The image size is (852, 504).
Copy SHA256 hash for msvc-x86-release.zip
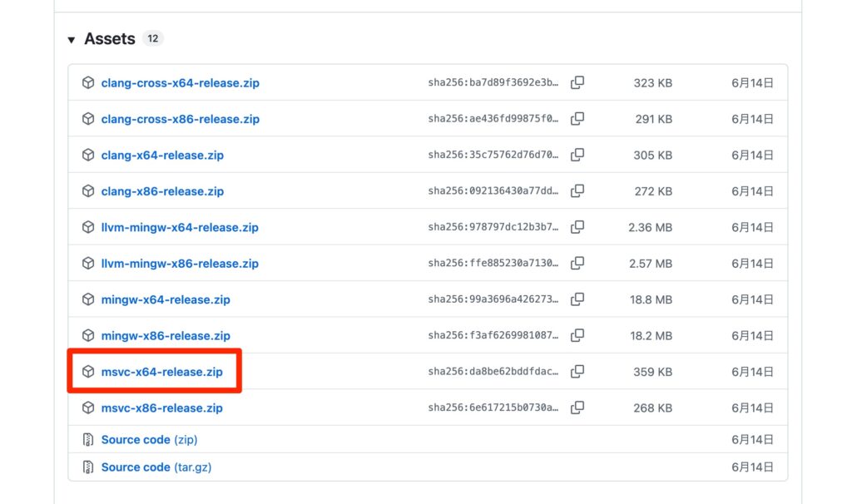pos(577,408)
